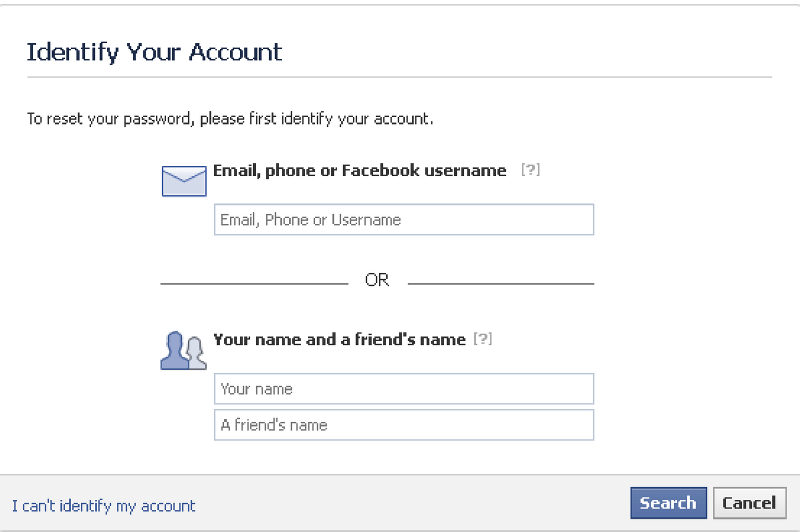Click the horizontal rule under the heading
800x532 pixels.
[399, 77]
